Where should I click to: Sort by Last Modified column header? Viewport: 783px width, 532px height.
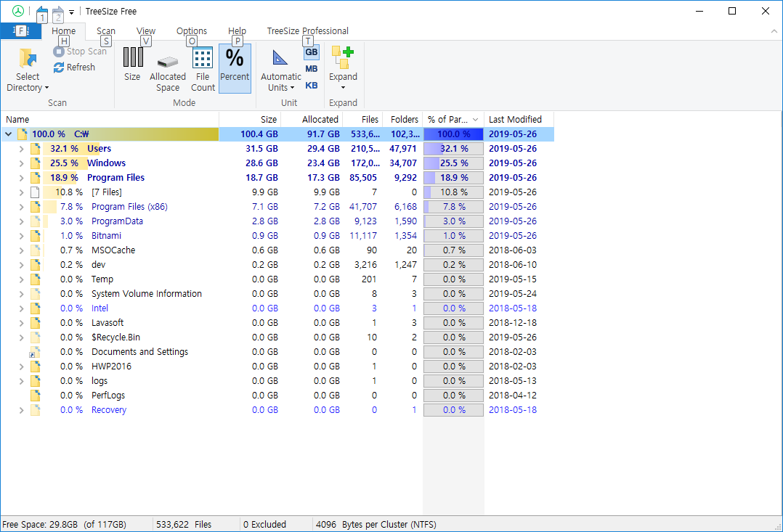click(x=519, y=119)
